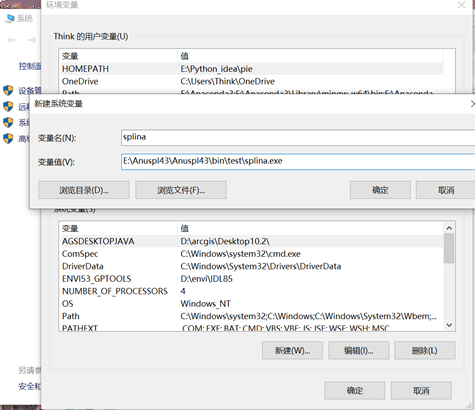Select the ENVI53_GPTOOLS system variable row
The image size is (475, 410).
coord(252,279)
